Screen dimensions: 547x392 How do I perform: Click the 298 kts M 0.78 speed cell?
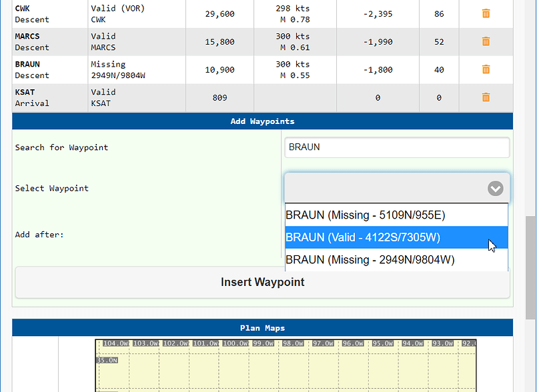point(295,14)
